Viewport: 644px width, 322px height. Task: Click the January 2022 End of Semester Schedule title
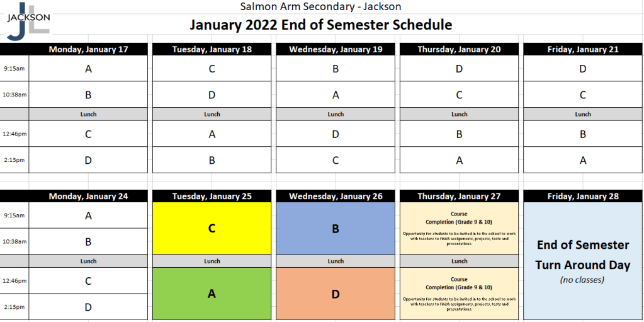[x=321, y=25]
